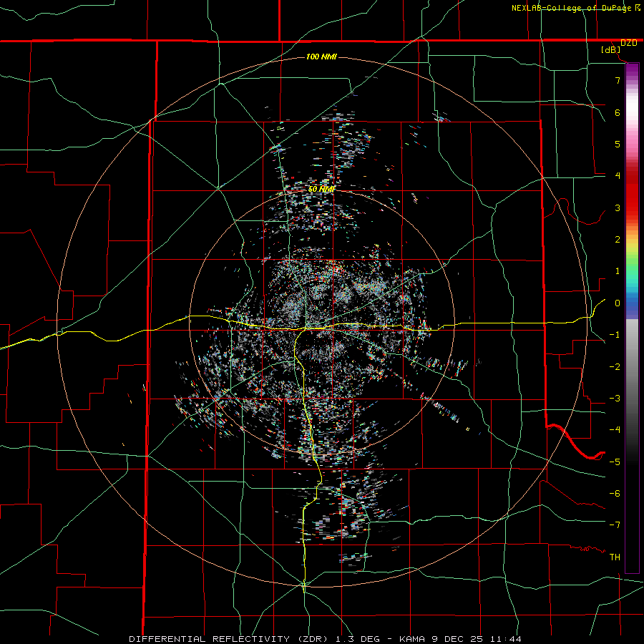Click the "100 NMI" range ring label

tap(321, 57)
